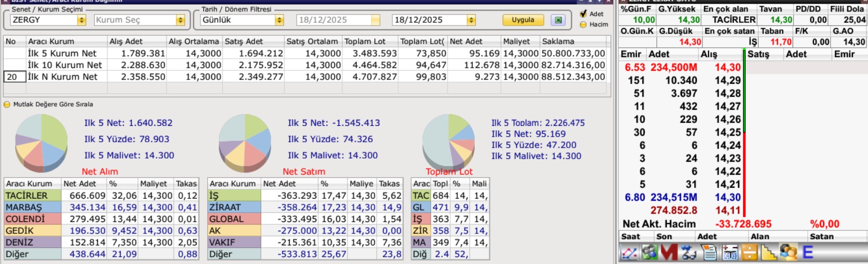Image resolution: width=868 pixels, height=264 pixels.
Task: Click the blue E icon
Action: (x=808, y=253)
